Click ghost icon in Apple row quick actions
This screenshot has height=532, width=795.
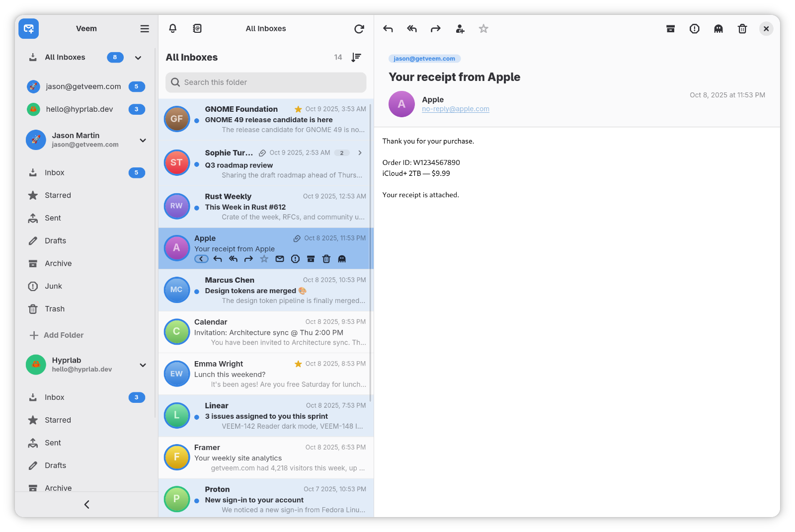[342, 259]
